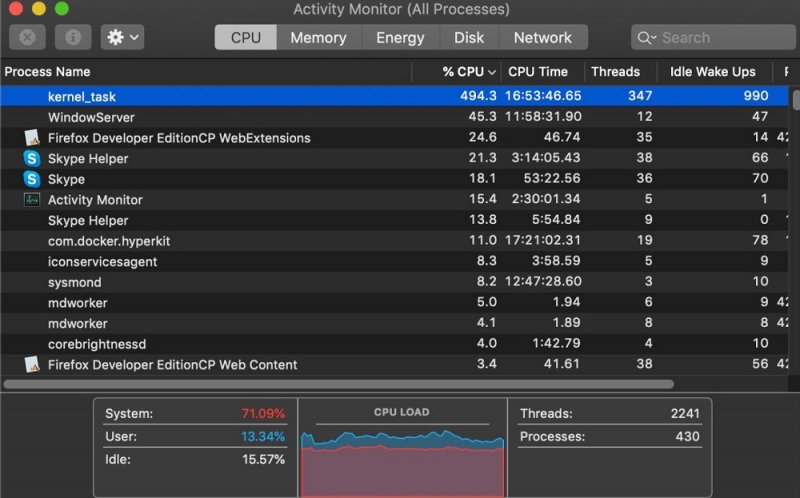Open search options chevron beside magnifier

[654, 38]
